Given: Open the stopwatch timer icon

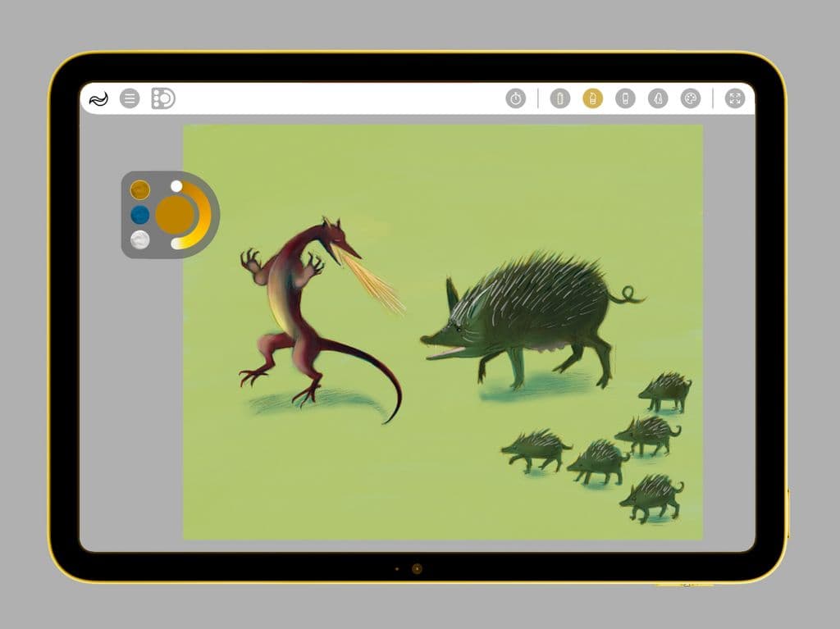Looking at the screenshot, I should click(x=515, y=98).
